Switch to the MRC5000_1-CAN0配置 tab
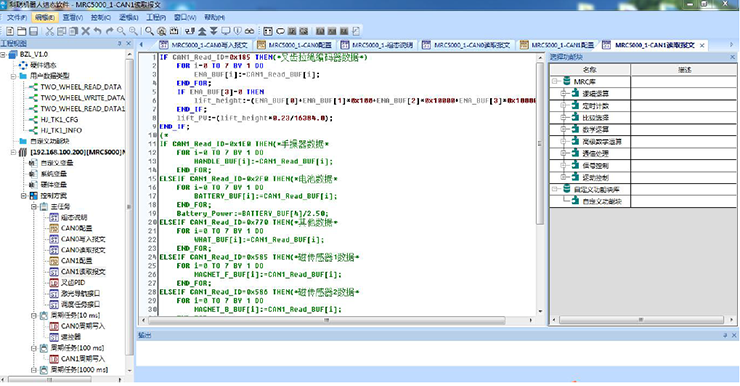This screenshot has height=386, width=740. (295, 45)
